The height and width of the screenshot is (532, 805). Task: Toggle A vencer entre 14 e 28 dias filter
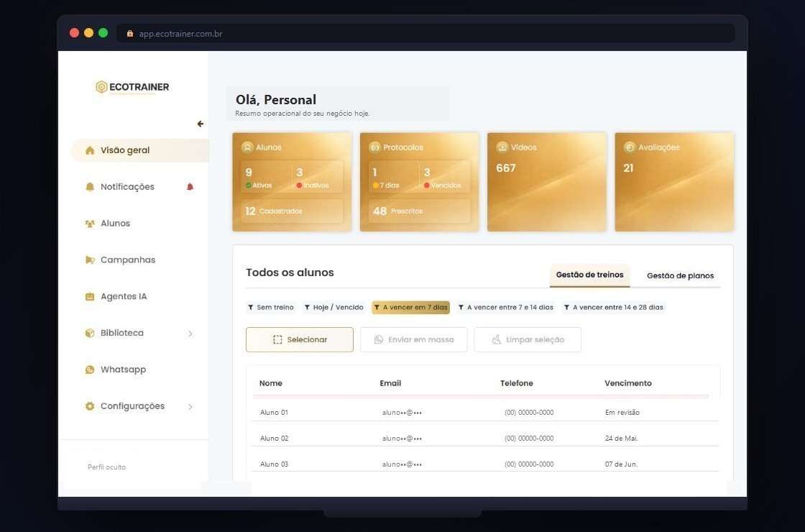coord(613,308)
